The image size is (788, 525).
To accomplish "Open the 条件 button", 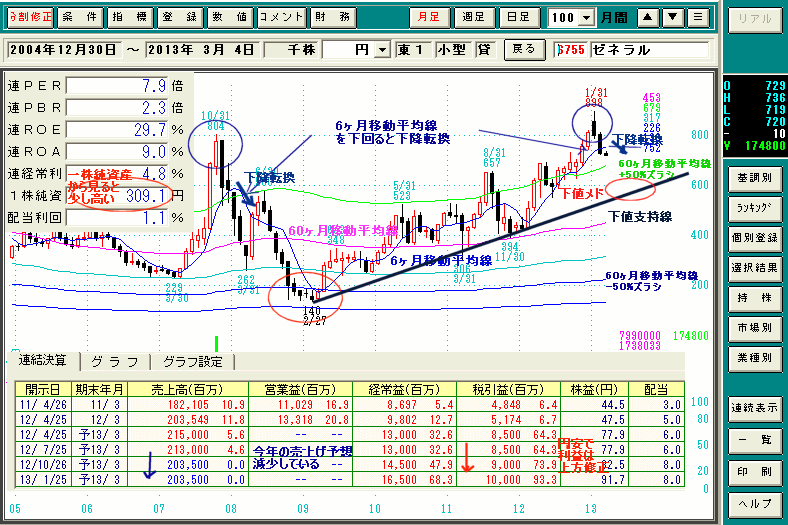I will [80, 18].
